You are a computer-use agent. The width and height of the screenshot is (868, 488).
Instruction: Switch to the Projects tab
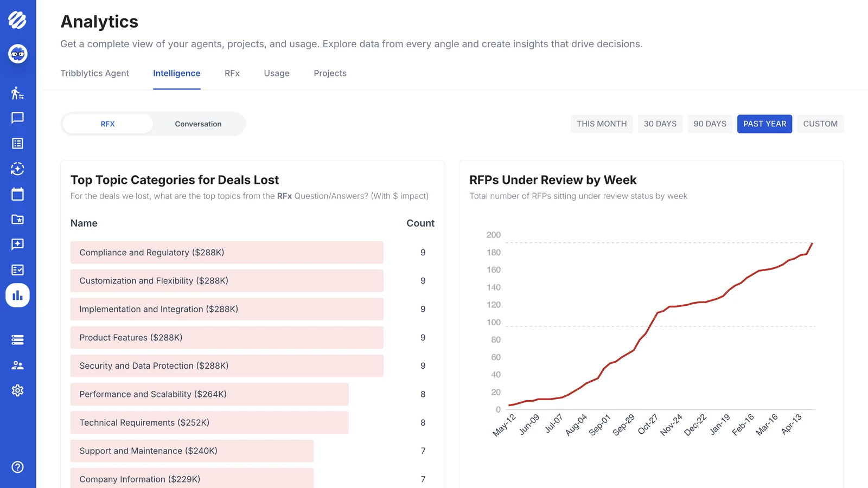click(x=330, y=73)
